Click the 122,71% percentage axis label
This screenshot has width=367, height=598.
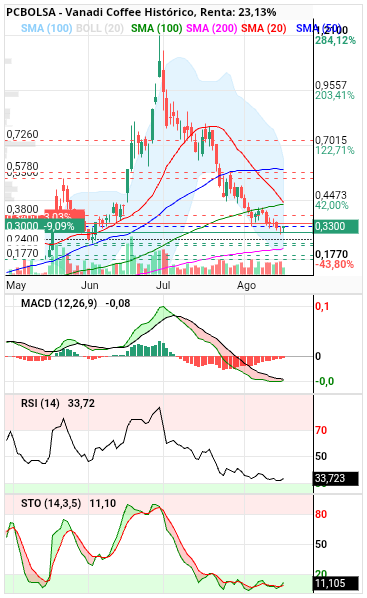(335, 150)
